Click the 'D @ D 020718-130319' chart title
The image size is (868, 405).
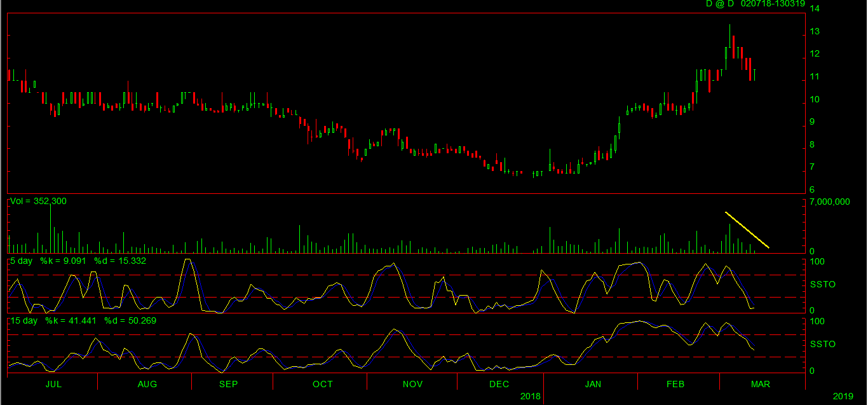pyautogui.click(x=756, y=4)
